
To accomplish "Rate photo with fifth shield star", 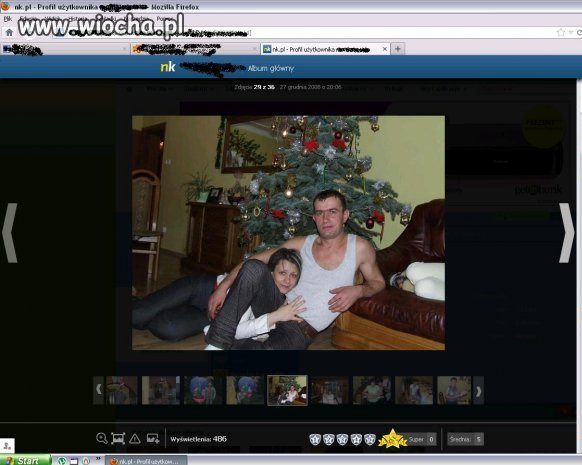I will (370, 439).
